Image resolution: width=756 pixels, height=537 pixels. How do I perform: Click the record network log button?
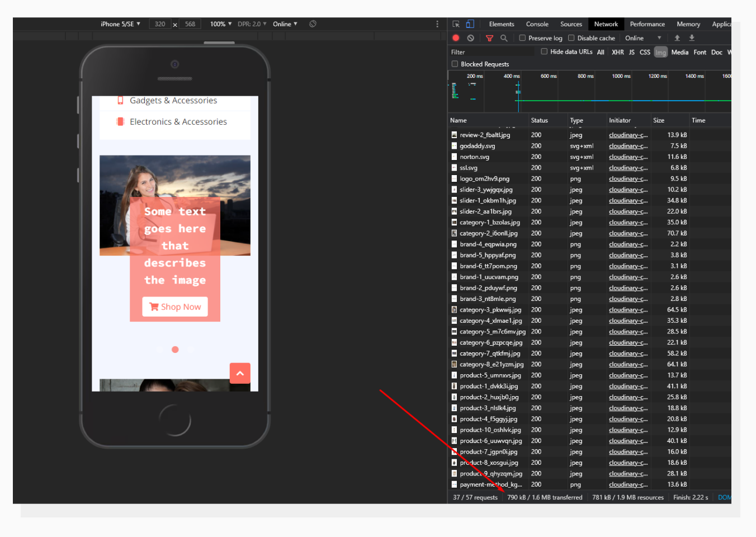tap(456, 37)
